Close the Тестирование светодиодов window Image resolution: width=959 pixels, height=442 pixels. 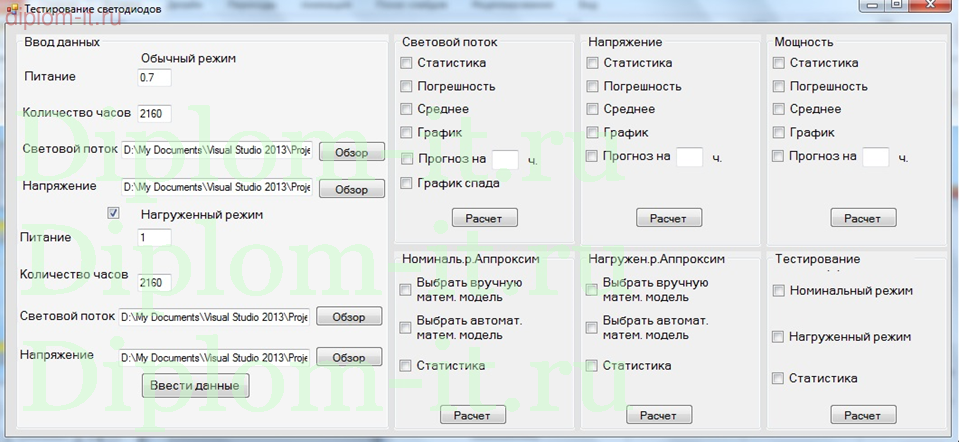pyautogui.click(x=931, y=6)
